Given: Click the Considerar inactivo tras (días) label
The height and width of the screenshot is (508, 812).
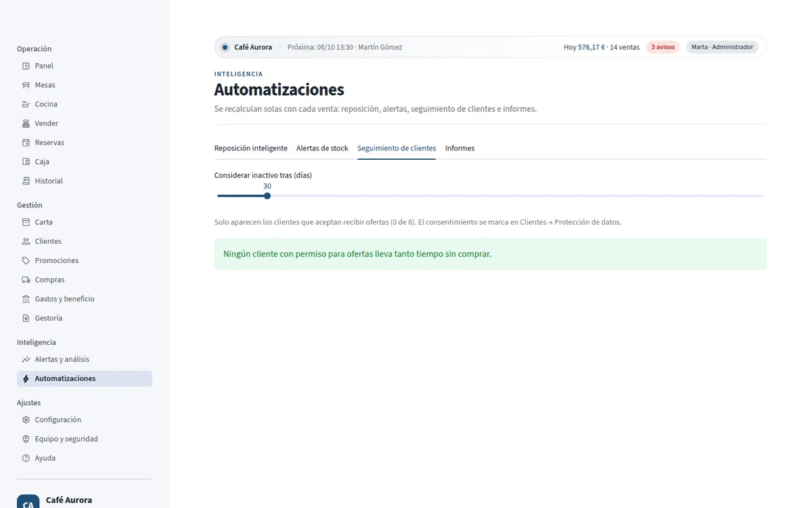Looking at the screenshot, I should 263,175.
